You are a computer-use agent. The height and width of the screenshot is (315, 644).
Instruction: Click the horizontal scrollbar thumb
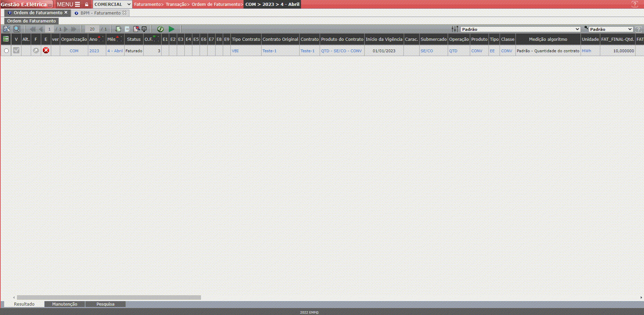point(109,297)
